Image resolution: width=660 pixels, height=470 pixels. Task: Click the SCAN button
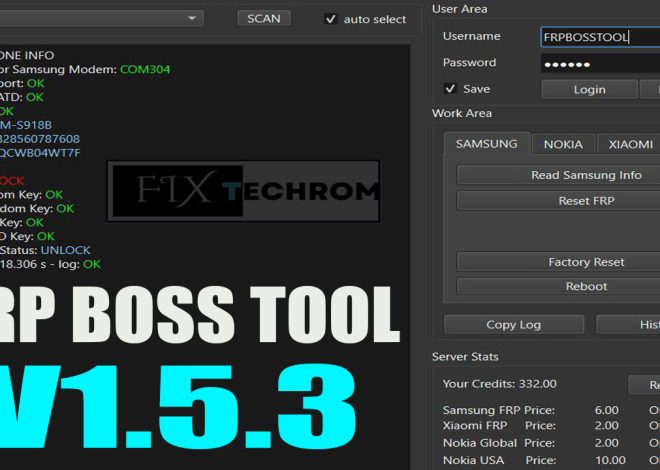click(264, 19)
